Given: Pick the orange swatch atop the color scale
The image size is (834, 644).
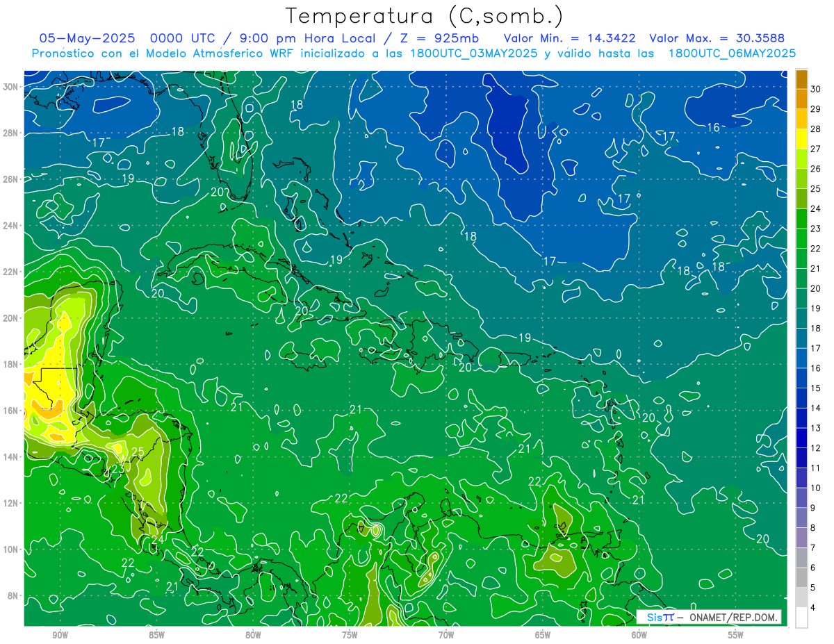Looking at the screenshot, I should point(801,79).
